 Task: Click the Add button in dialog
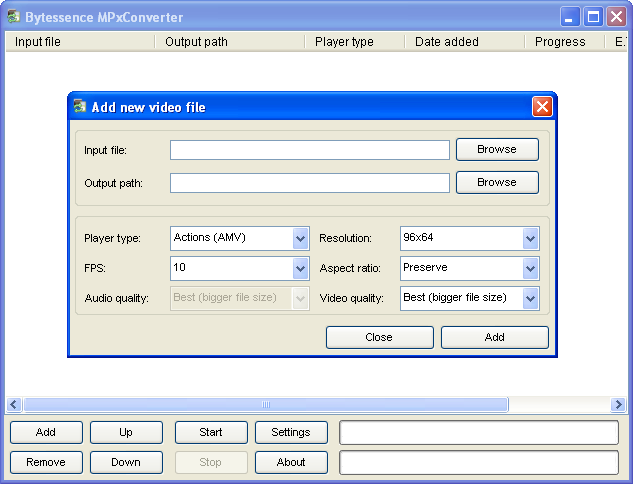coord(495,337)
